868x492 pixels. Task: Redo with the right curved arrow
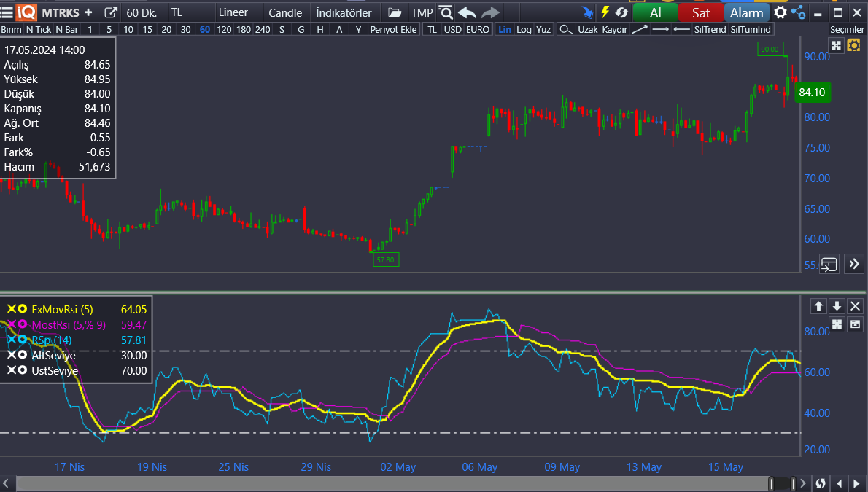[x=490, y=12]
